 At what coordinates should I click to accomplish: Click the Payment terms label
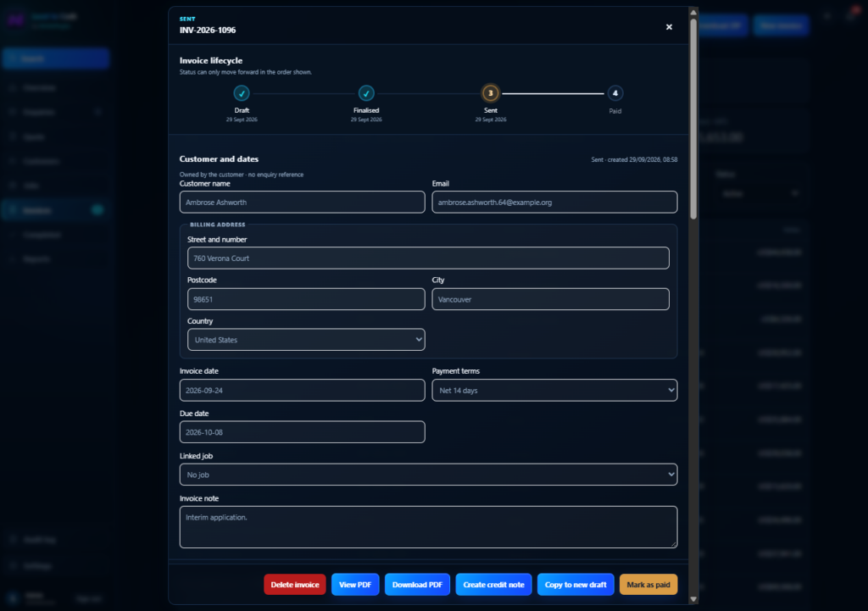(455, 371)
